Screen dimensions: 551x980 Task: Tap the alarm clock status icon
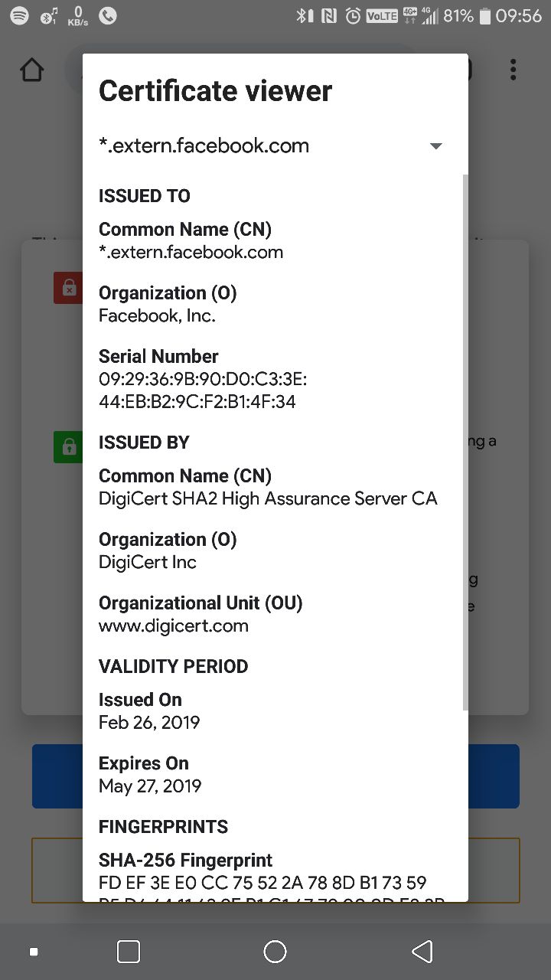pyautogui.click(x=353, y=15)
